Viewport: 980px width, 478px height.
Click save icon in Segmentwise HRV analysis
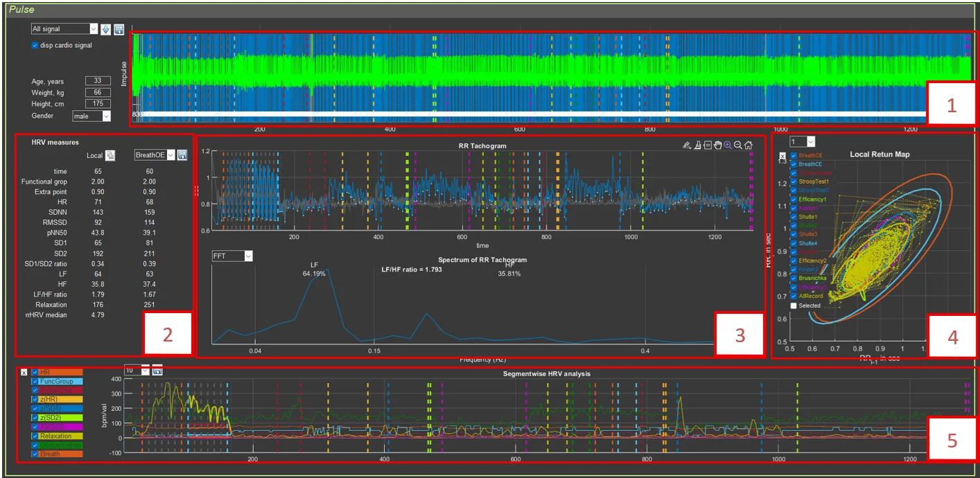coord(157,371)
